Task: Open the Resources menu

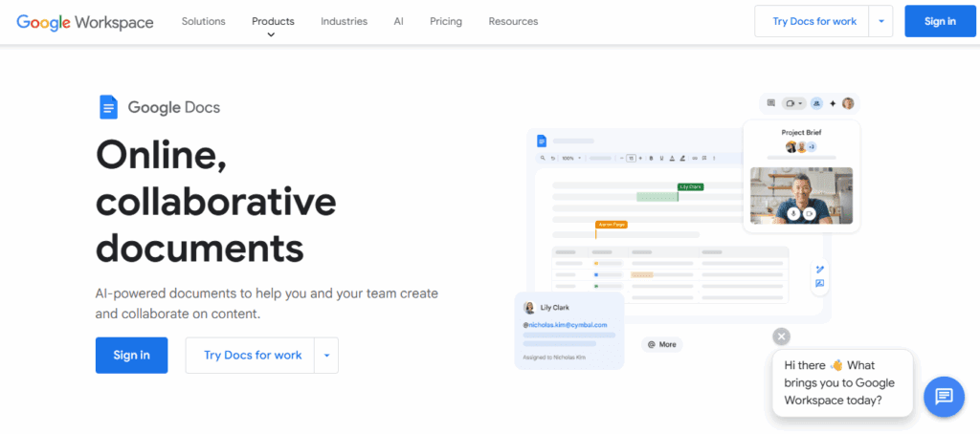Action: 513,21
